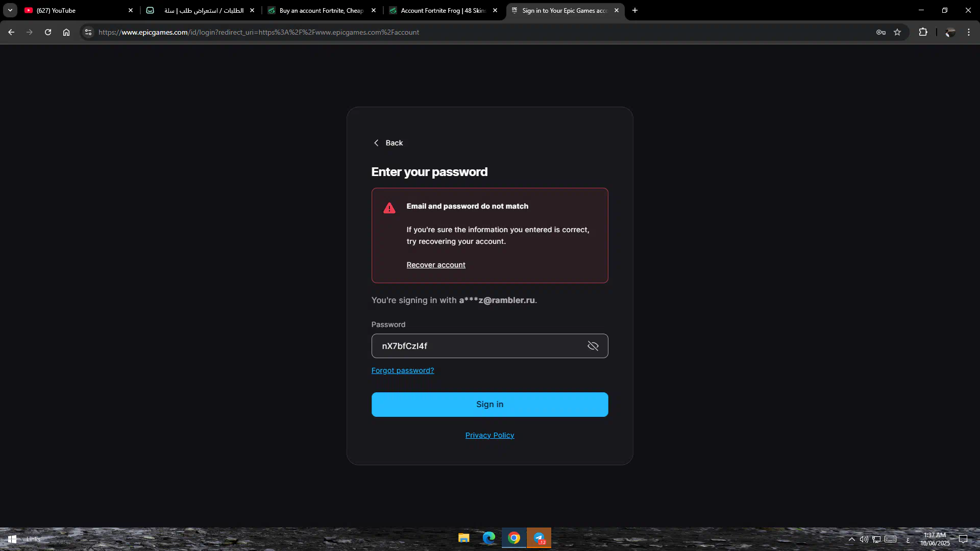Switch to Account Fortnite Frog tab
Viewport: 980px width, 551px height.
(x=443, y=10)
